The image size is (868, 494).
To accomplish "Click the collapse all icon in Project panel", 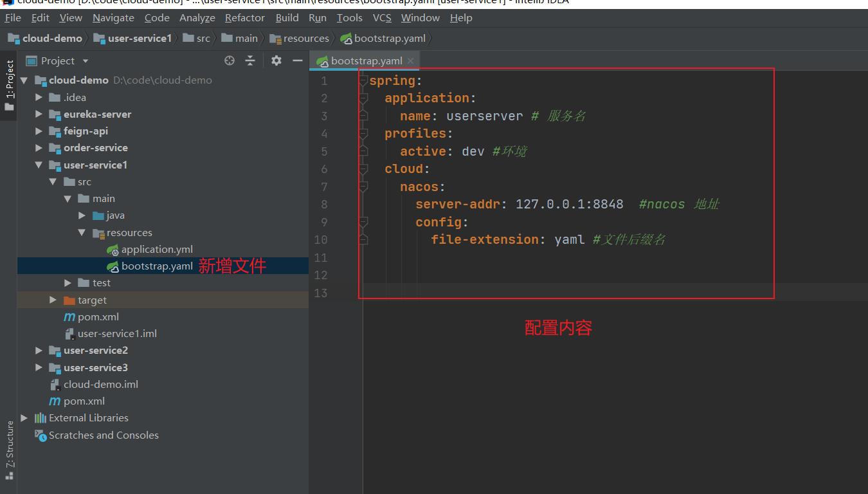I will tap(250, 60).
